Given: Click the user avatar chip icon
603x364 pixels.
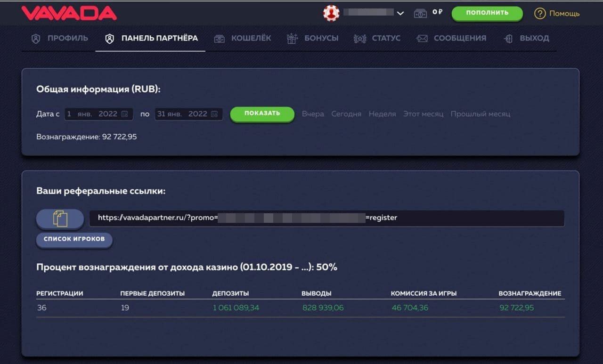Looking at the screenshot, I should 331,13.
